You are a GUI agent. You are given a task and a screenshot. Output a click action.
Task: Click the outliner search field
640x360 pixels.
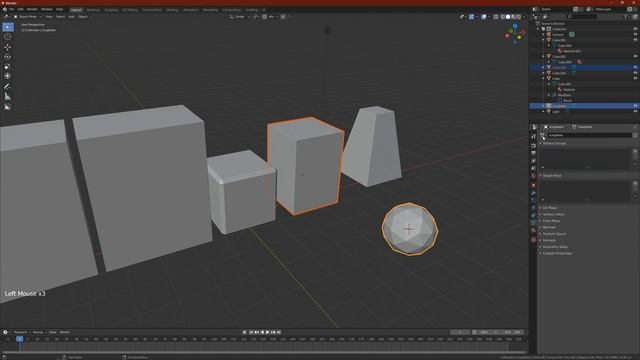pyautogui.click(x=582, y=17)
